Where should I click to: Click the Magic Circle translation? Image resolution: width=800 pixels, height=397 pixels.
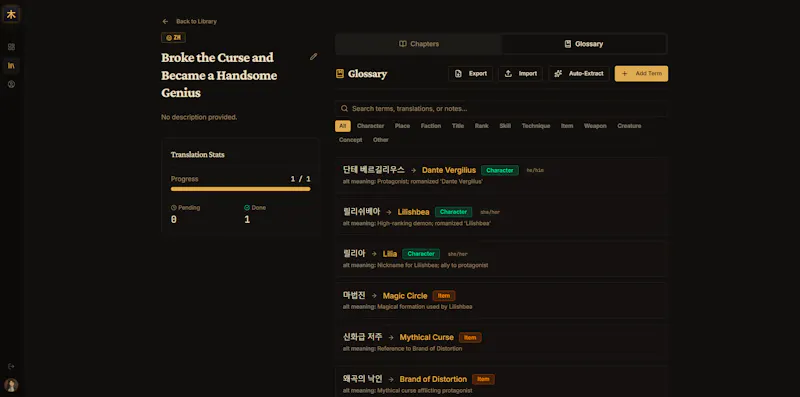(405, 296)
